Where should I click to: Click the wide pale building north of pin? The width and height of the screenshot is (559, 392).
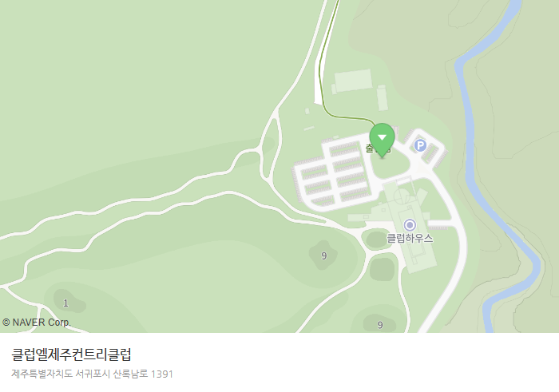[353, 81]
